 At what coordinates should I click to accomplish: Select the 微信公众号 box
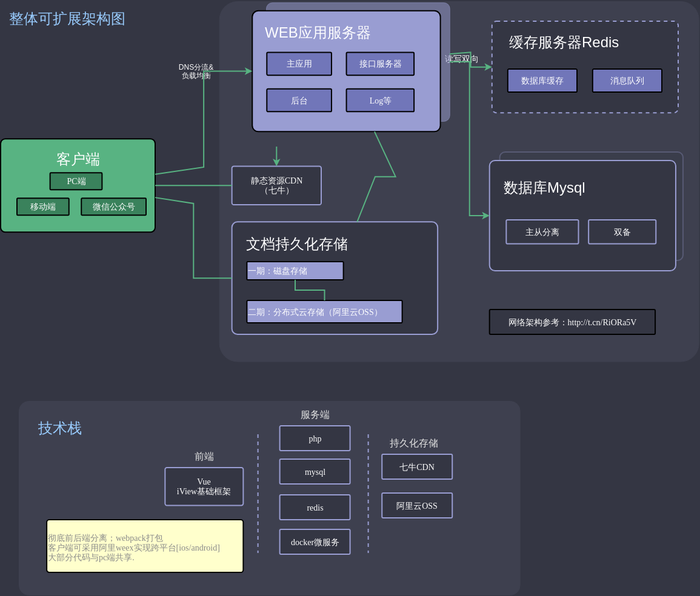click(x=113, y=207)
